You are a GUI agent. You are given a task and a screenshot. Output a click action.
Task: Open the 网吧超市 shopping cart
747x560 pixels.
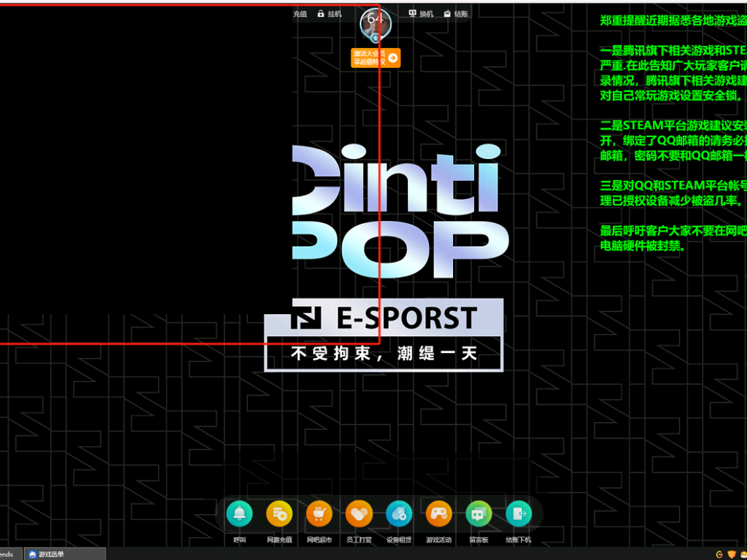coord(319,514)
